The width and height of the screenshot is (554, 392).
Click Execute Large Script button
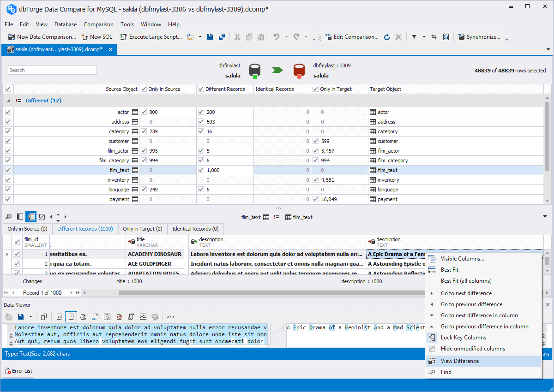(x=151, y=37)
